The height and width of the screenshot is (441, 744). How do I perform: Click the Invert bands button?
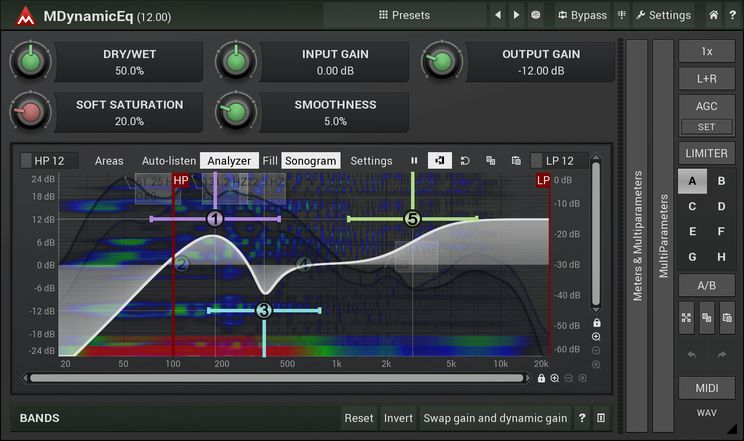tap(398, 418)
